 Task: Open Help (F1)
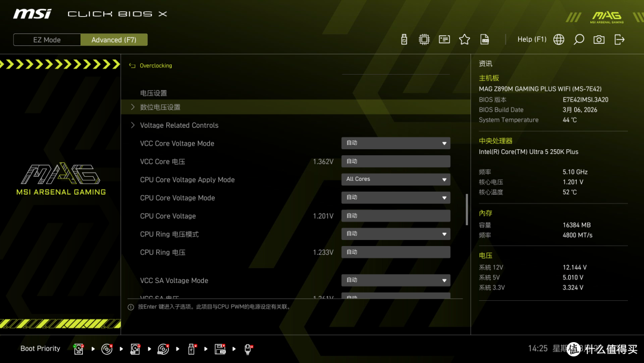pyautogui.click(x=531, y=39)
